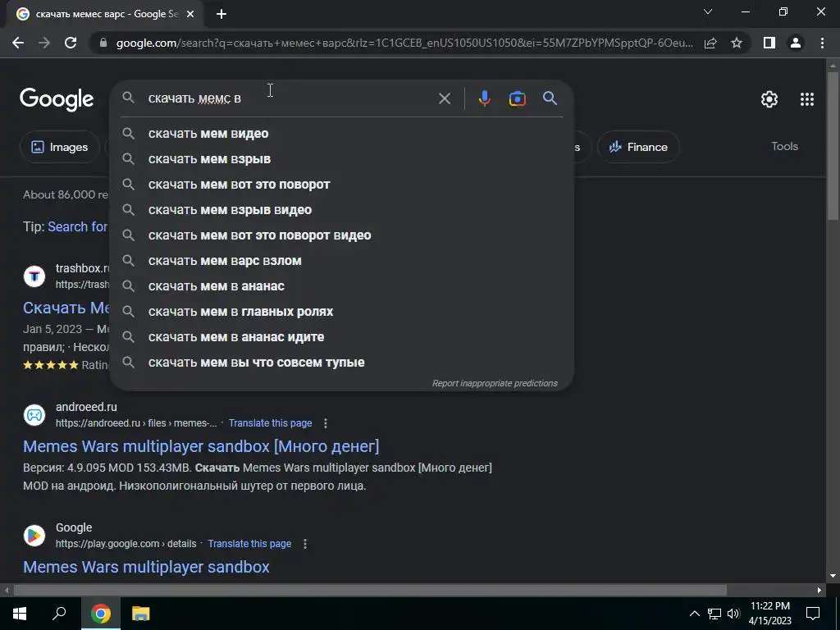840x630 pixels.
Task: Reload the current page
Action: click(x=71, y=43)
